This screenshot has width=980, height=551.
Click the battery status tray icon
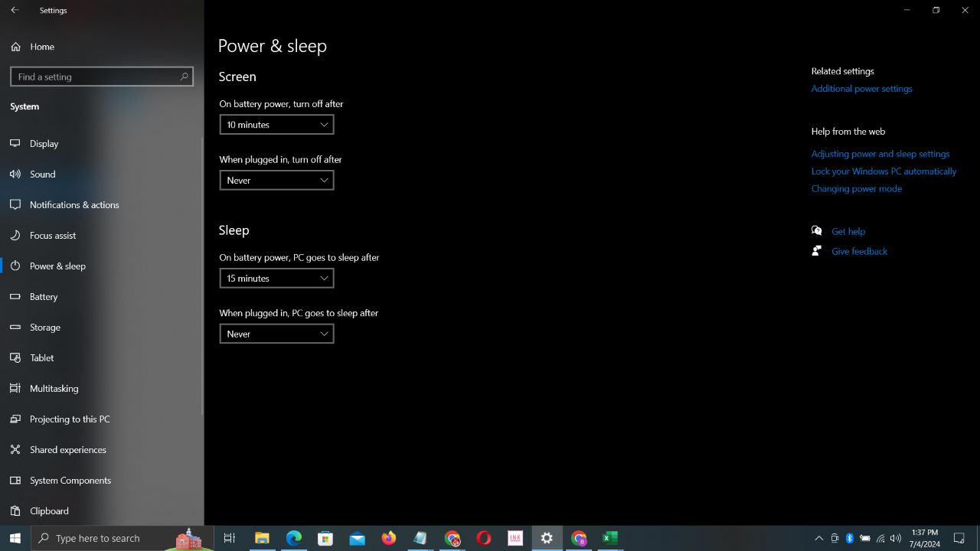click(865, 538)
